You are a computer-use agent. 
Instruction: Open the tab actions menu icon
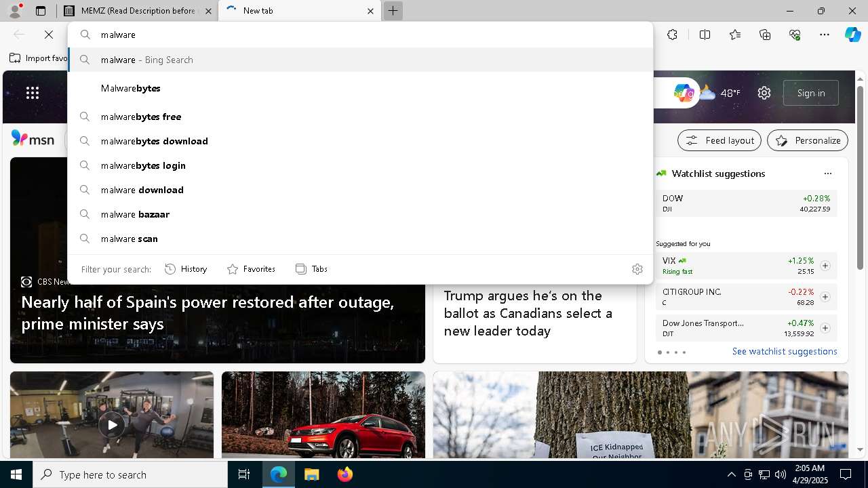41,11
